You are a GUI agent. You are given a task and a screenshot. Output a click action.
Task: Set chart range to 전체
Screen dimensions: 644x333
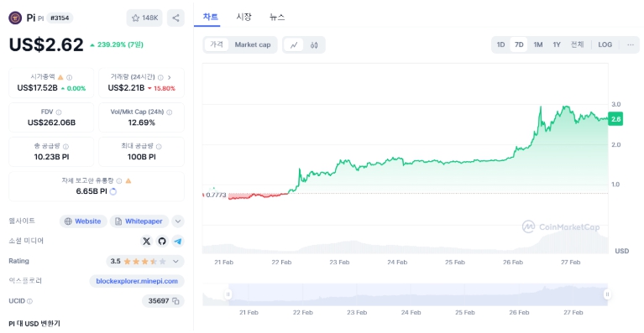coord(577,44)
